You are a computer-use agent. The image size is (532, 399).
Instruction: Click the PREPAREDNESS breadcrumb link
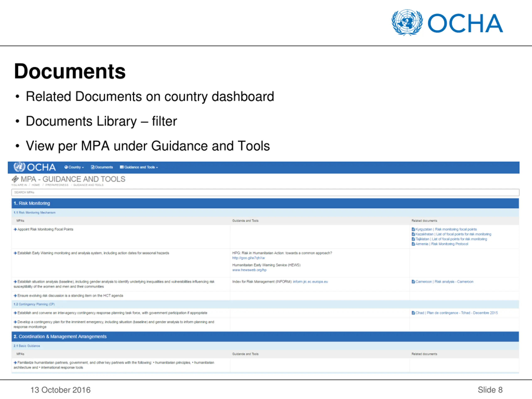[x=57, y=185]
